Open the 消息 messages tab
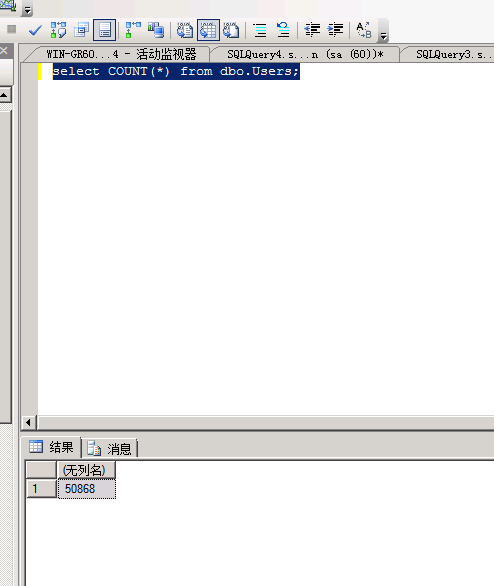 pyautogui.click(x=110, y=448)
